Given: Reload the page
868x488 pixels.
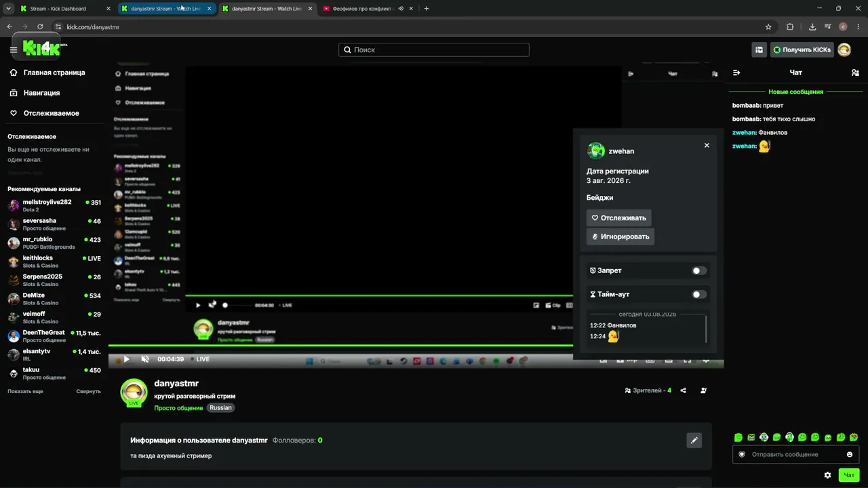Looking at the screenshot, I should click(40, 26).
